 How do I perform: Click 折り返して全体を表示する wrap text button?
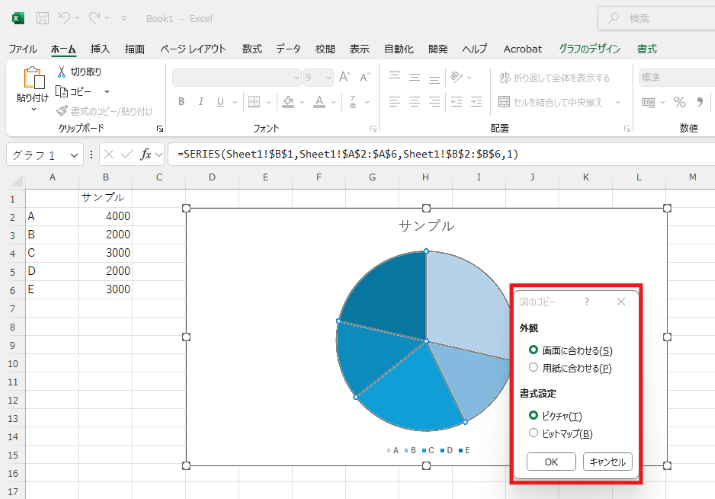554,78
